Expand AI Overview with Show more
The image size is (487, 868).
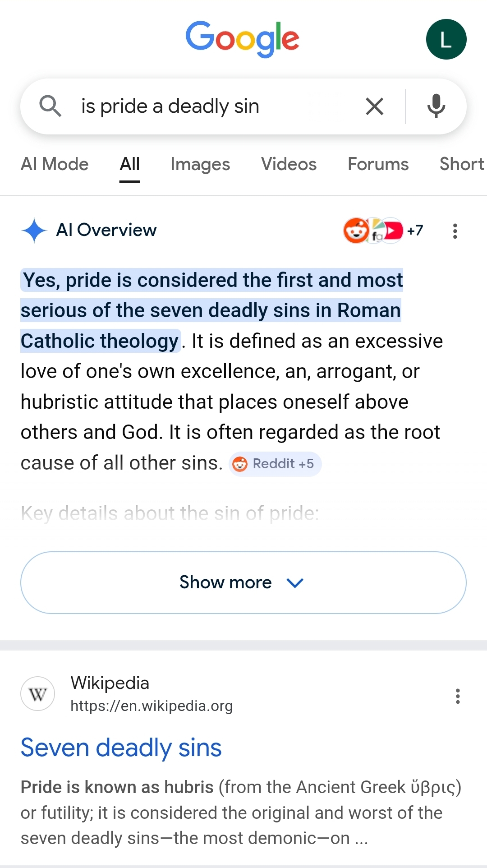coord(225,582)
